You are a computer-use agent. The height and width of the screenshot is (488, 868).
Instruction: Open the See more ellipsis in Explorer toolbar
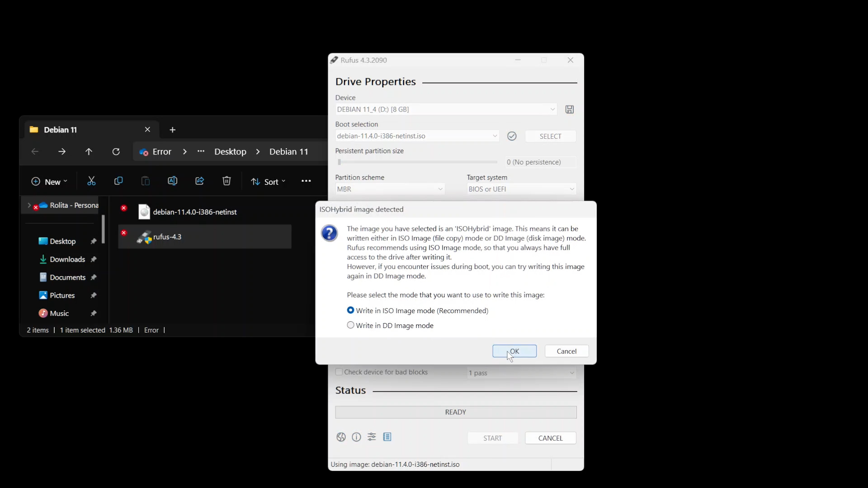coord(306,181)
